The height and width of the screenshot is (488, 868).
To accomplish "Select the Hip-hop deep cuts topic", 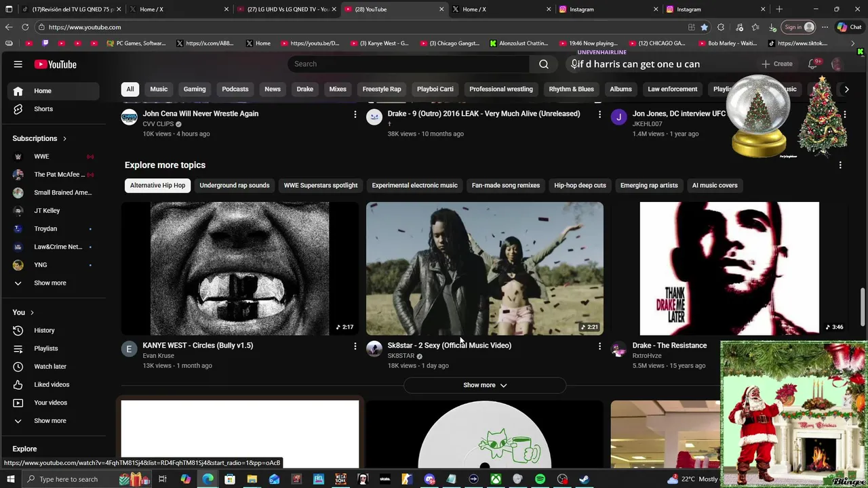I will pos(580,185).
